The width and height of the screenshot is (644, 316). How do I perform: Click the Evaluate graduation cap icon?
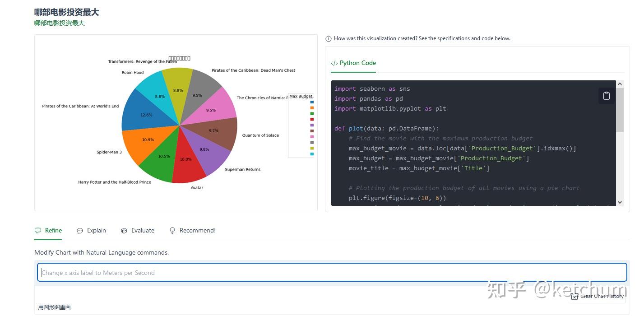124,231
